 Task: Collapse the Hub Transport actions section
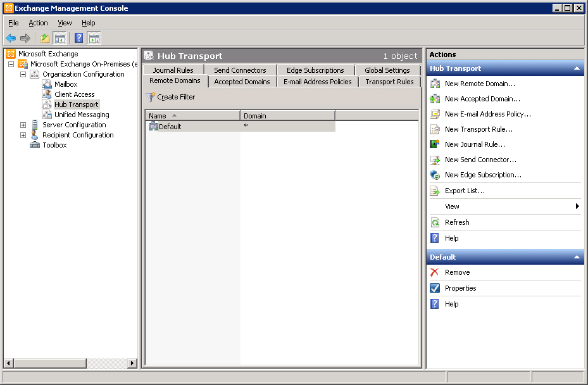point(577,68)
